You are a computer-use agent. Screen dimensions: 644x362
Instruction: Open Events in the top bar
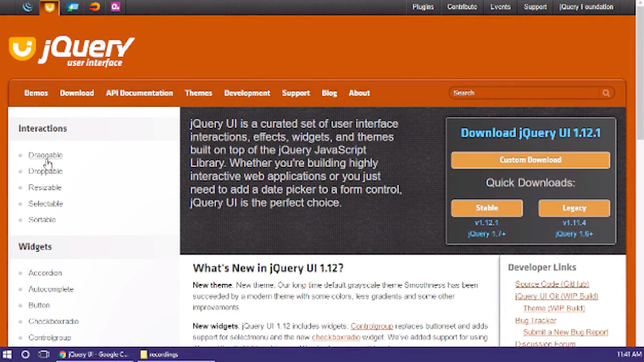[500, 7]
